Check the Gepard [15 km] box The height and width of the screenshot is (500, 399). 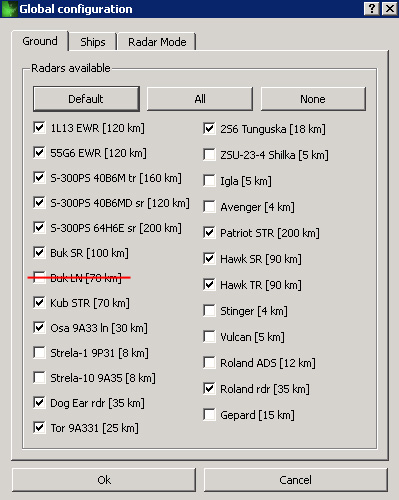click(x=209, y=415)
